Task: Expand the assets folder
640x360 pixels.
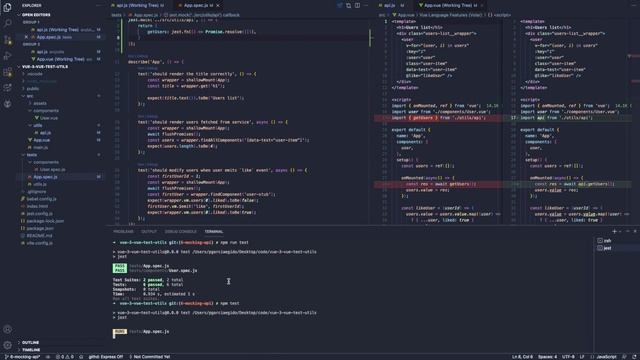Action: pos(40,103)
